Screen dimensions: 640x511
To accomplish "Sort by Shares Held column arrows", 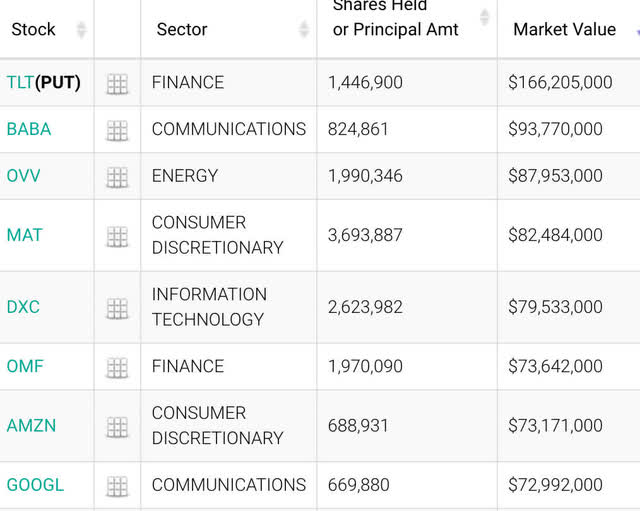I will click(485, 17).
